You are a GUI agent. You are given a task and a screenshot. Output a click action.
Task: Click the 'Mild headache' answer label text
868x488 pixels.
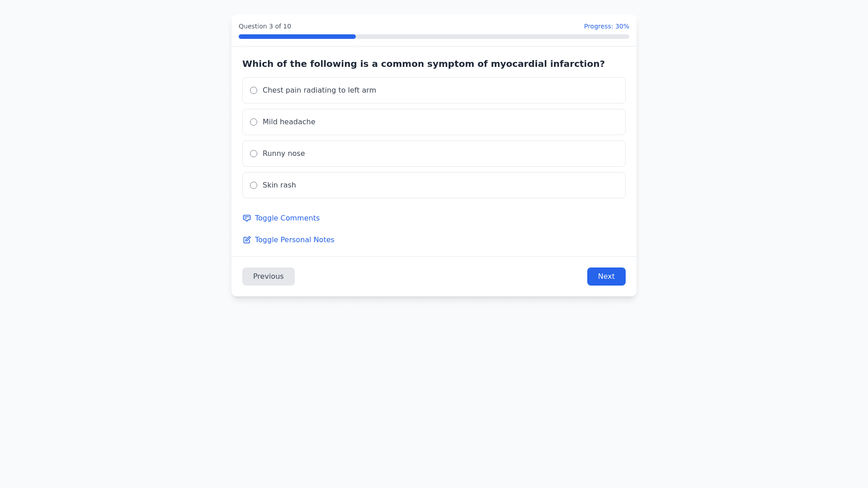[289, 122]
